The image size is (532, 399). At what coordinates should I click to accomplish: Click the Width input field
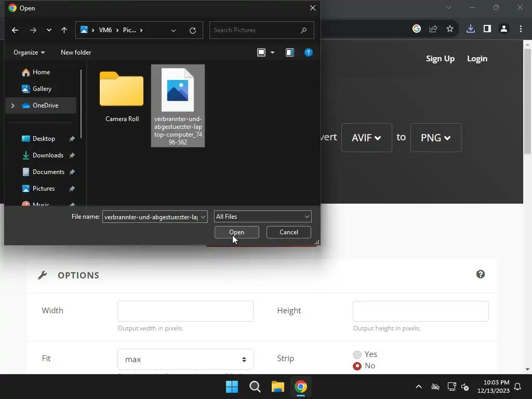185,311
